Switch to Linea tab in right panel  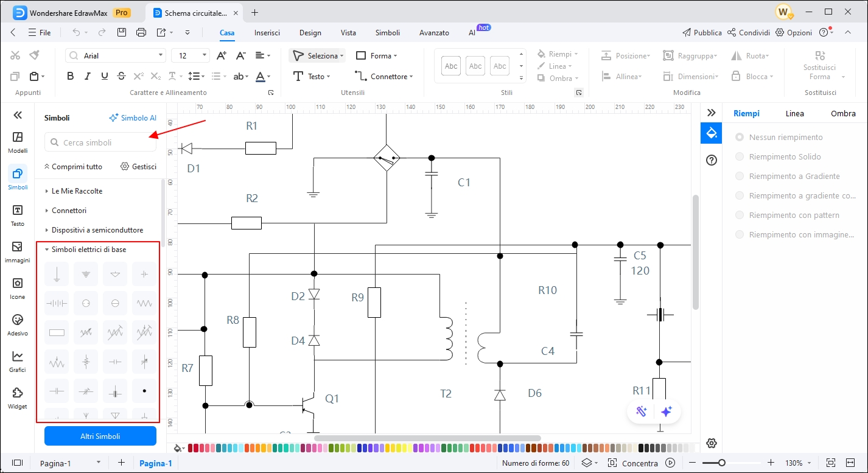point(794,113)
